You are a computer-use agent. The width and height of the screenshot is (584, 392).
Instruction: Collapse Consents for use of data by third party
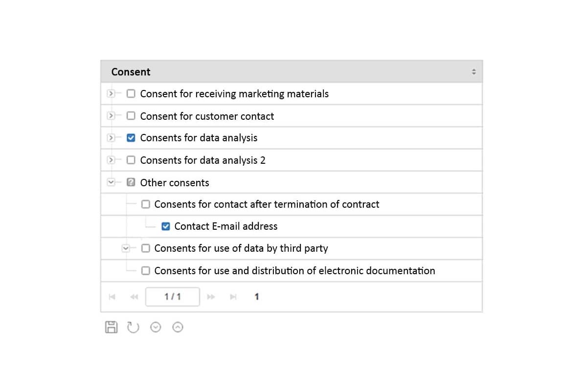[126, 248]
